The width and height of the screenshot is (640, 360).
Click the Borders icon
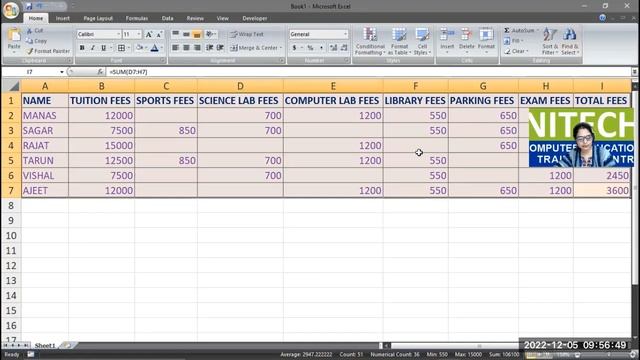pos(121,48)
